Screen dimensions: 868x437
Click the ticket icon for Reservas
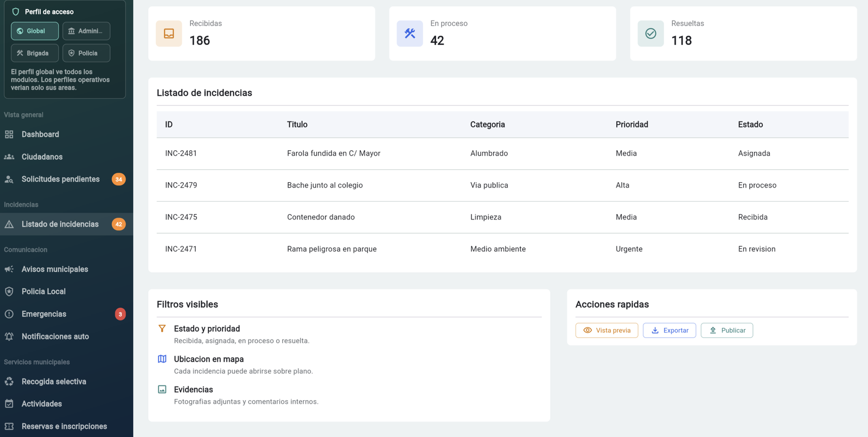(9, 426)
